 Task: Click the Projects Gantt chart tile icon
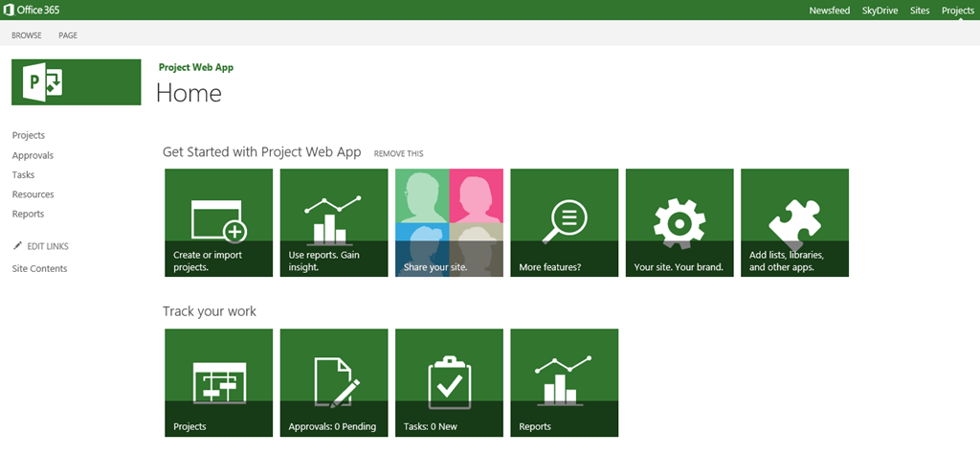click(x=219, y=382)
